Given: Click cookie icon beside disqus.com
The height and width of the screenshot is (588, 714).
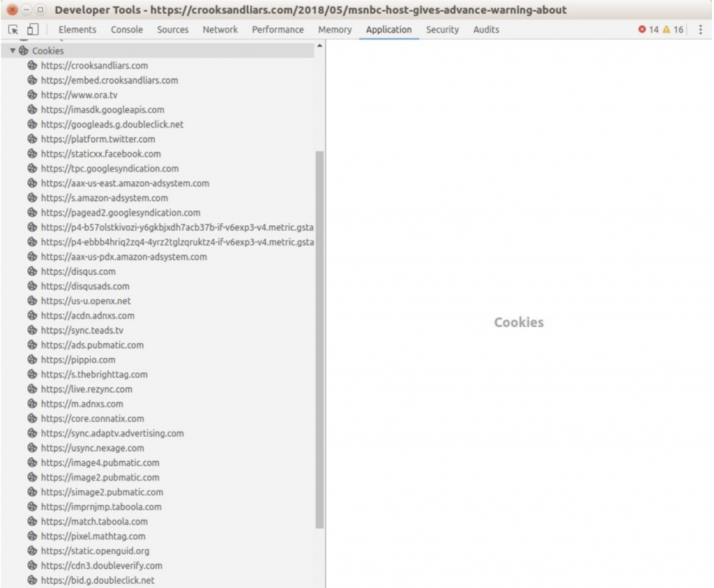Looking at the screenshot, I should (32, 271).
